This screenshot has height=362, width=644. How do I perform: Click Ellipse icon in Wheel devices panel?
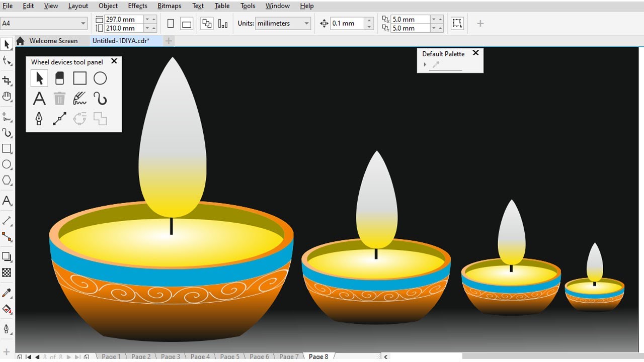[100, 78]
